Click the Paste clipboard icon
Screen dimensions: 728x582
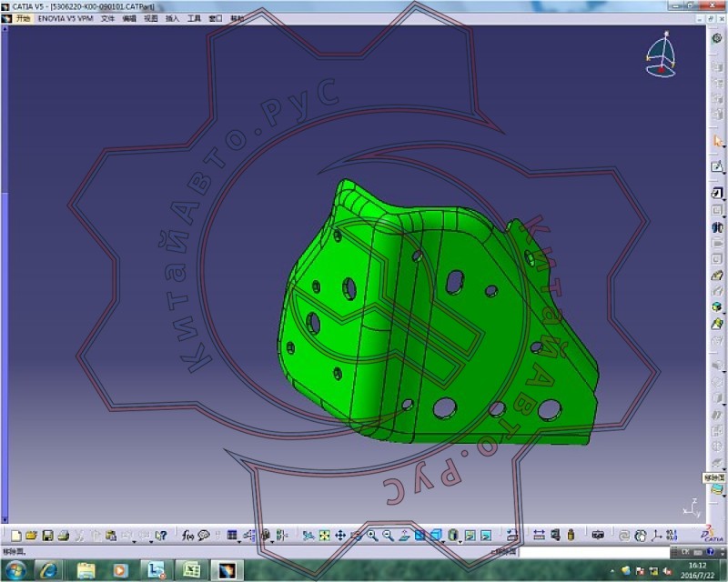[111, 536]
